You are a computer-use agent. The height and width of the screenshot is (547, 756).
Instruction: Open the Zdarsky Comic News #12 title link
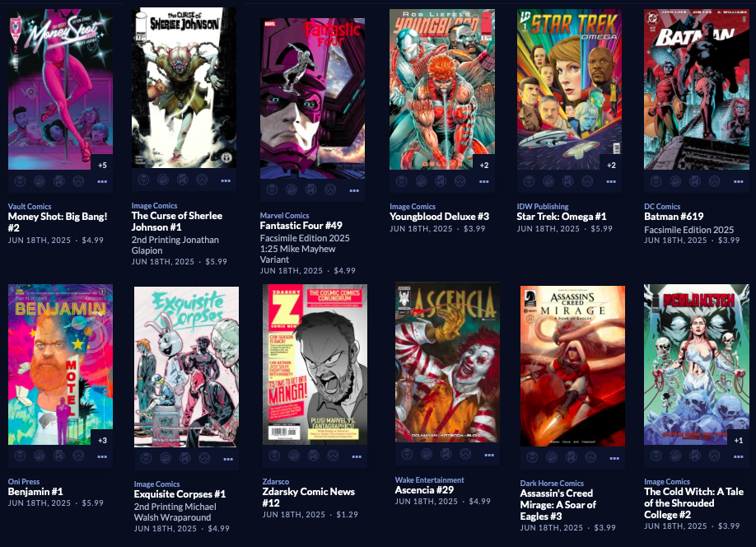[309, 498]
